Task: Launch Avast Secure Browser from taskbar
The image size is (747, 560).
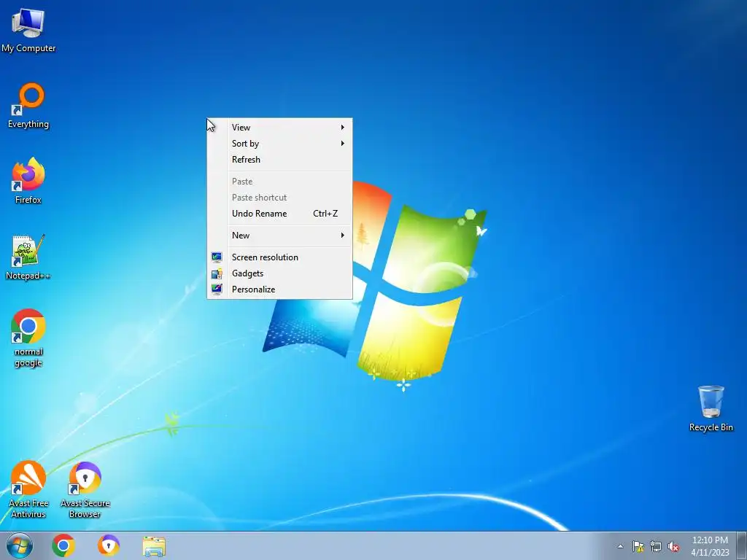Action: pos(109,545)
